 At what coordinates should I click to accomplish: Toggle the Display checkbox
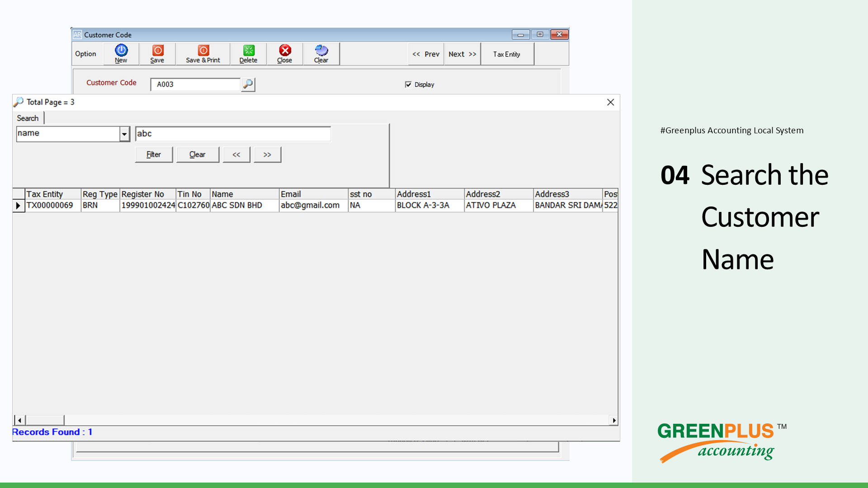pos(408,84)
